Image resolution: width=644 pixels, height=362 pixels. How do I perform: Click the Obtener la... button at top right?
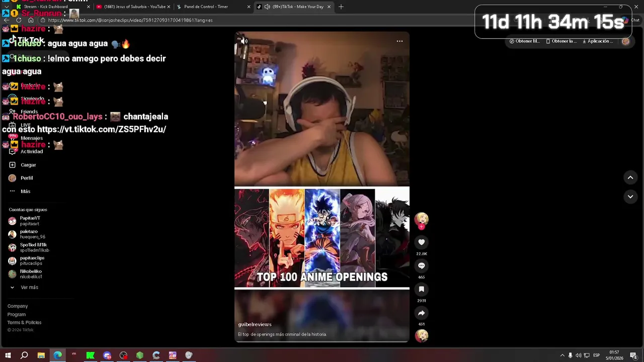tap(560, 41)
